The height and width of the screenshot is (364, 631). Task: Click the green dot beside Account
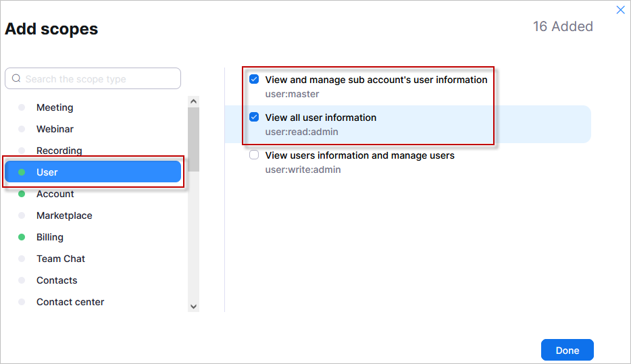(x=22, y=194)
